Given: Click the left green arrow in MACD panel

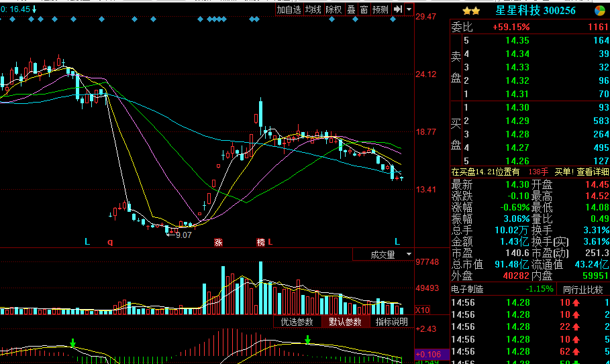Looking at the screenshot, I should 72,343.
